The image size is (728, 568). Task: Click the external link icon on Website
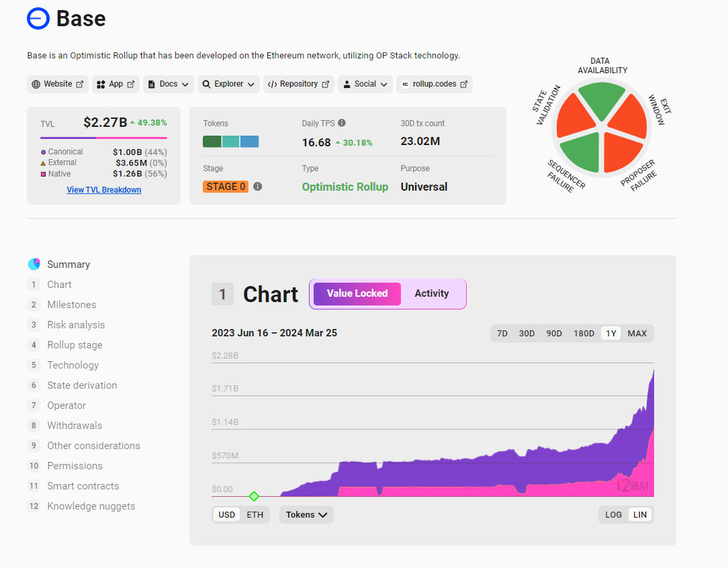[x=80, y=85]
